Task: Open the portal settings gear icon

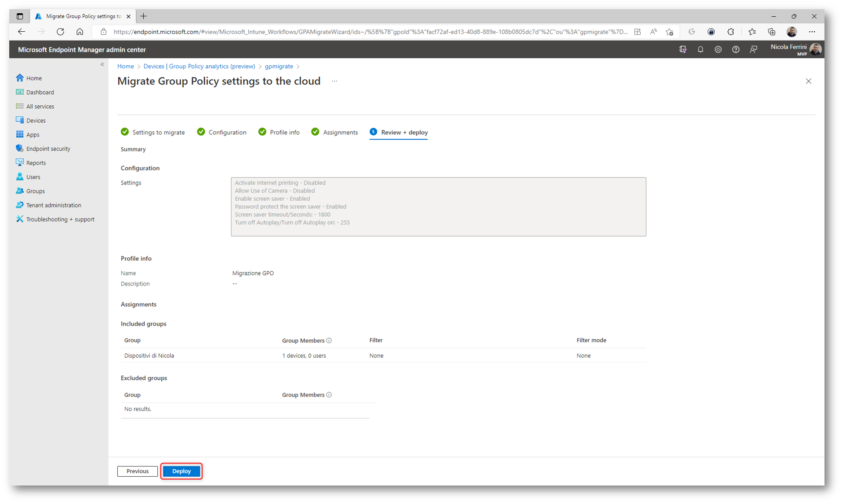Action: click(718, 50)
